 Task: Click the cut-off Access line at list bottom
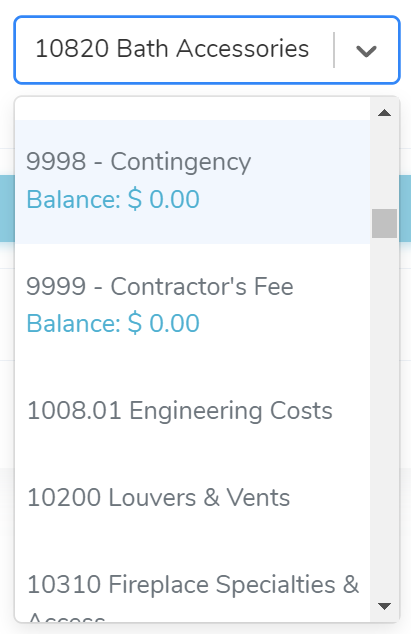point(67,617)
